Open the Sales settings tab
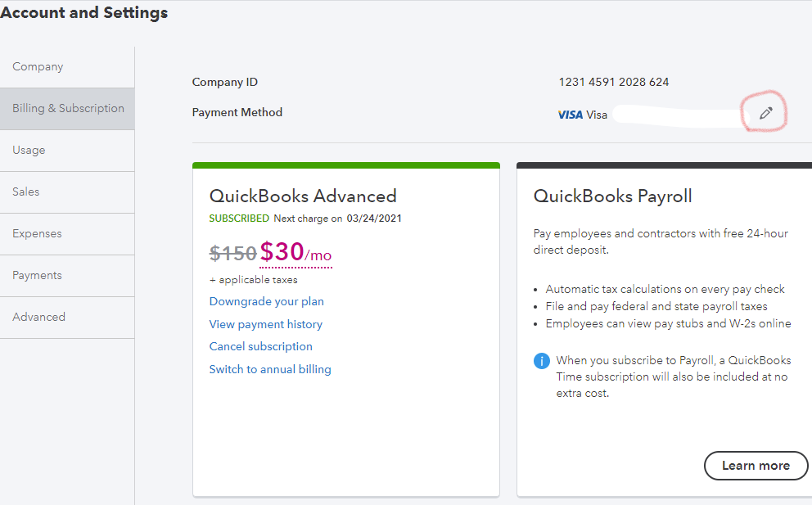The width and height of the screenshot is (812, 505). (67, 192)
